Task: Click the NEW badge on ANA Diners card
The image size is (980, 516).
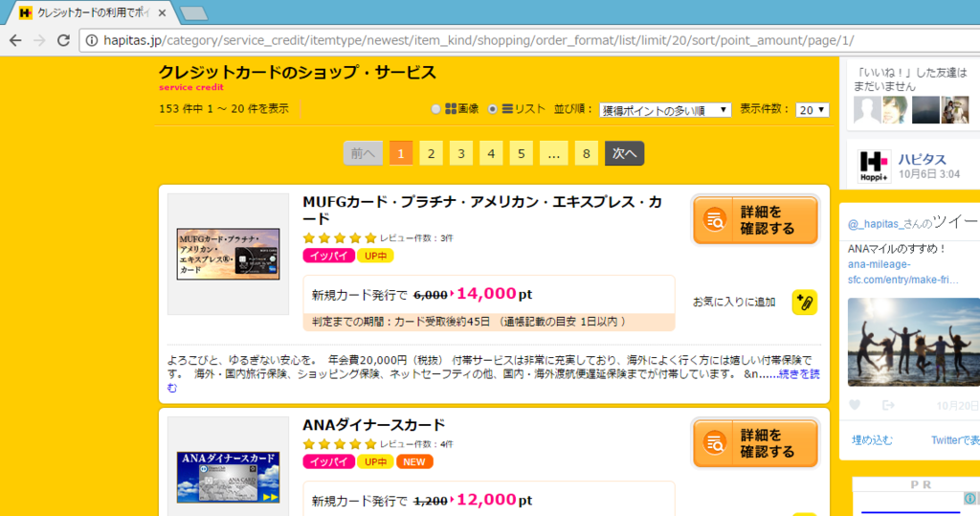Action: [414, 462]
